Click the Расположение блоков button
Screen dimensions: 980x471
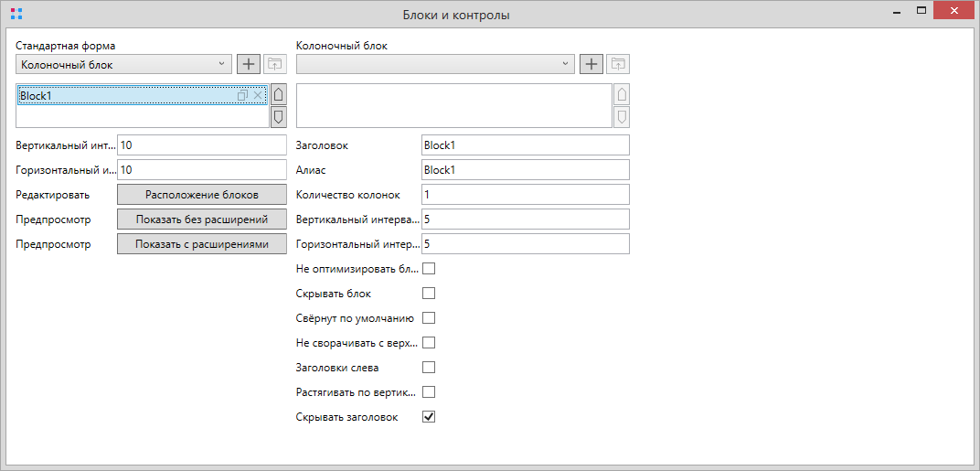[x=202, y=195]
